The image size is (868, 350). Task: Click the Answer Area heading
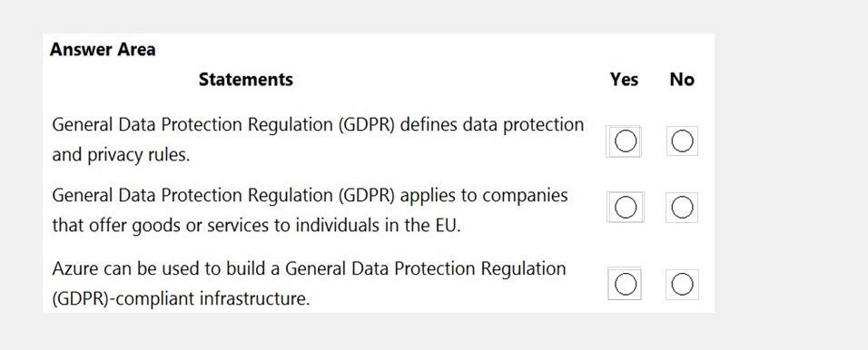pyautogui.click(x=103, y=50)
